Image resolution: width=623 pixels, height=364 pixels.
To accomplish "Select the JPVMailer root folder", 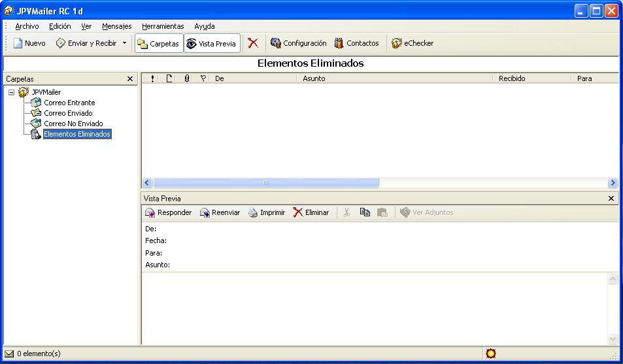I will pyautogui.click(x=46, y=92).
